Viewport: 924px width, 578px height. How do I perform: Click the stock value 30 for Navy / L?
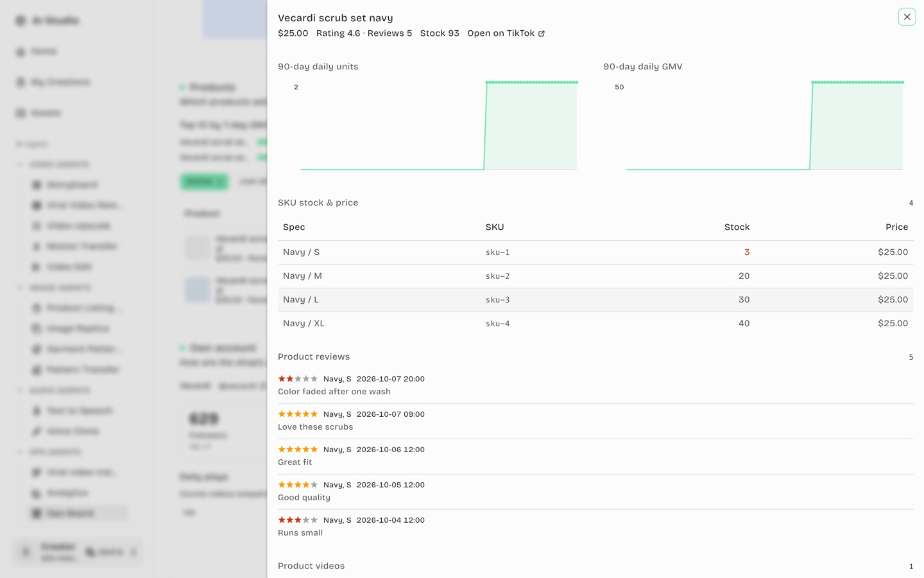click(744, 300)
